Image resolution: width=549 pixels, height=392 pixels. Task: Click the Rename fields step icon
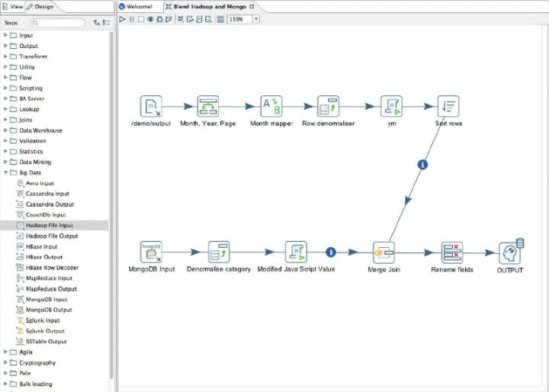[452, 252]
